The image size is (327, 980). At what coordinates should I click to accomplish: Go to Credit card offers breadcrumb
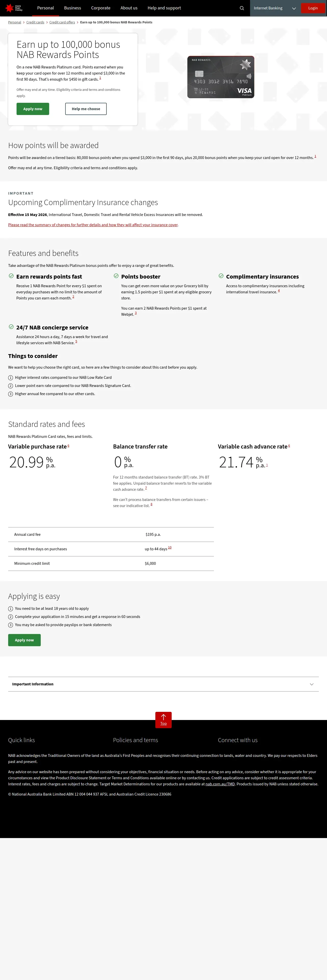click(x=62, y=22)
